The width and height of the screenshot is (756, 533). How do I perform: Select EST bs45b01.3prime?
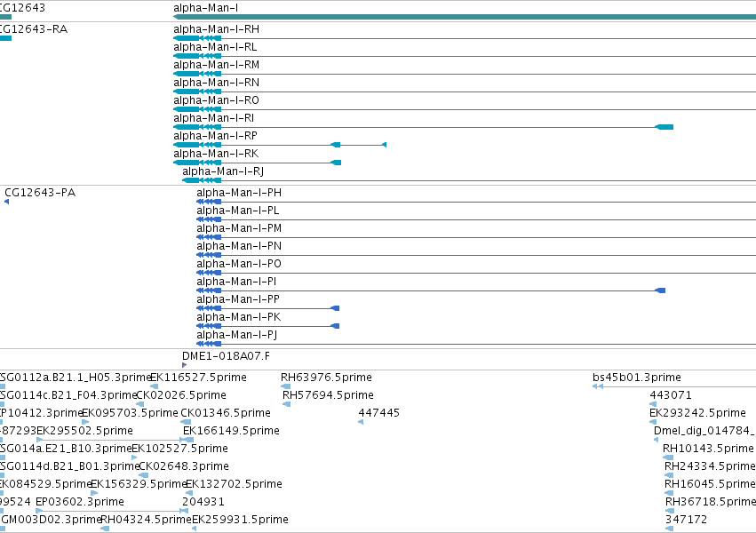click(x=636, y=378)
